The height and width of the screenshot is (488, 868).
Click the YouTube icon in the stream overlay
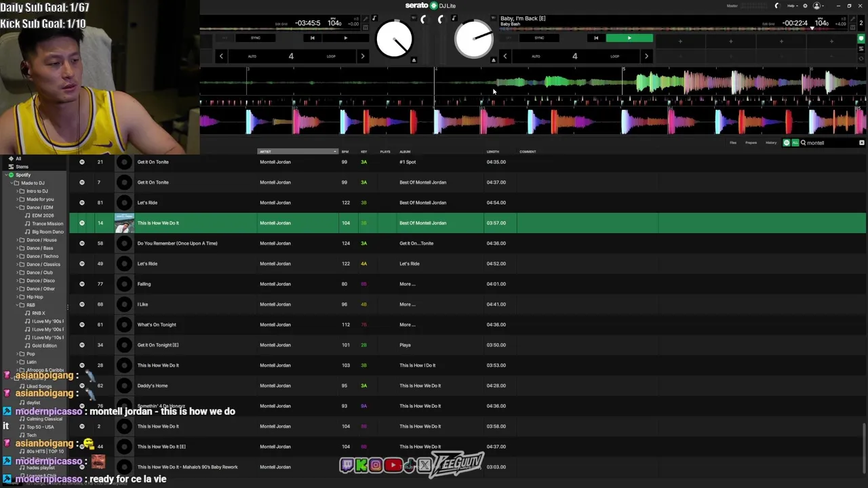point(393,465)
